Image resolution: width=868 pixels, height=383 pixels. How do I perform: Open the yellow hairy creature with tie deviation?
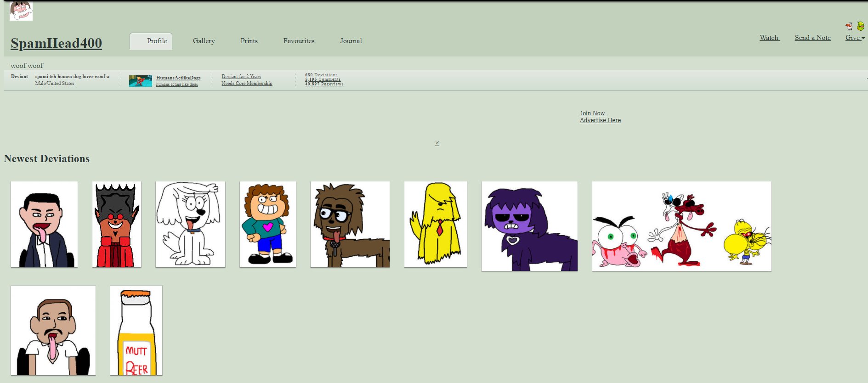(x=436, y=224)
